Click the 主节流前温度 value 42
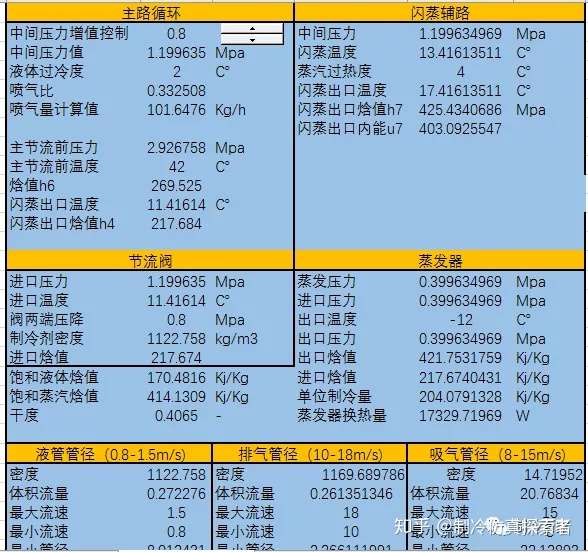This screenshot has width=588, height=552. coord(177,167)
